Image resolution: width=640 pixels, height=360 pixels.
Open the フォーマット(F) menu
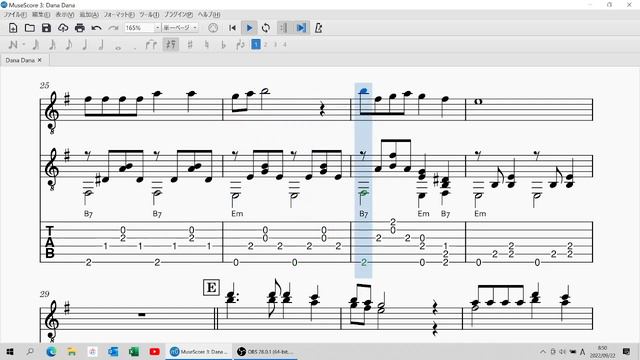pos(119,15)
